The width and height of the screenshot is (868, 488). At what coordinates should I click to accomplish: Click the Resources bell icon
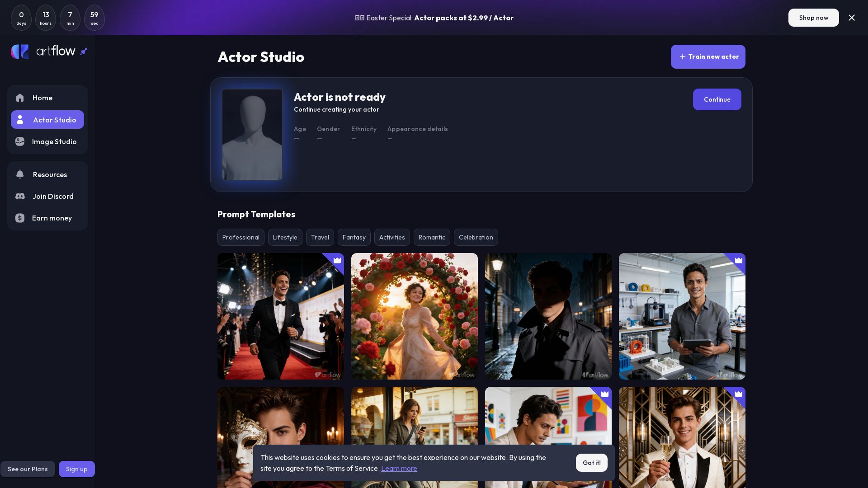[x=20, y=174]
